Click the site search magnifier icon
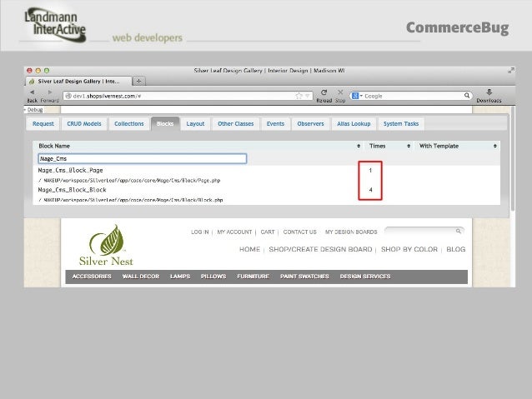 coord(459,232)
